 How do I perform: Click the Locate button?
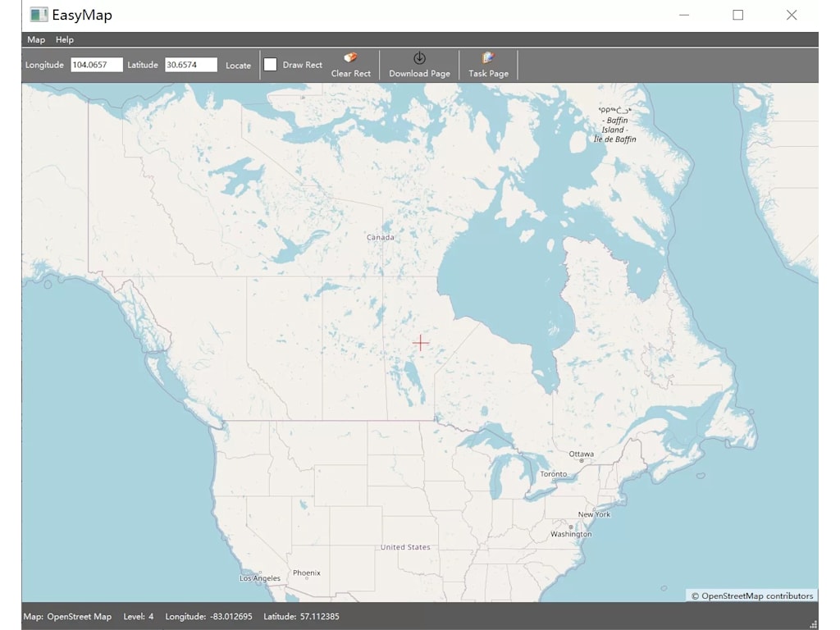(x=238, y=65)
